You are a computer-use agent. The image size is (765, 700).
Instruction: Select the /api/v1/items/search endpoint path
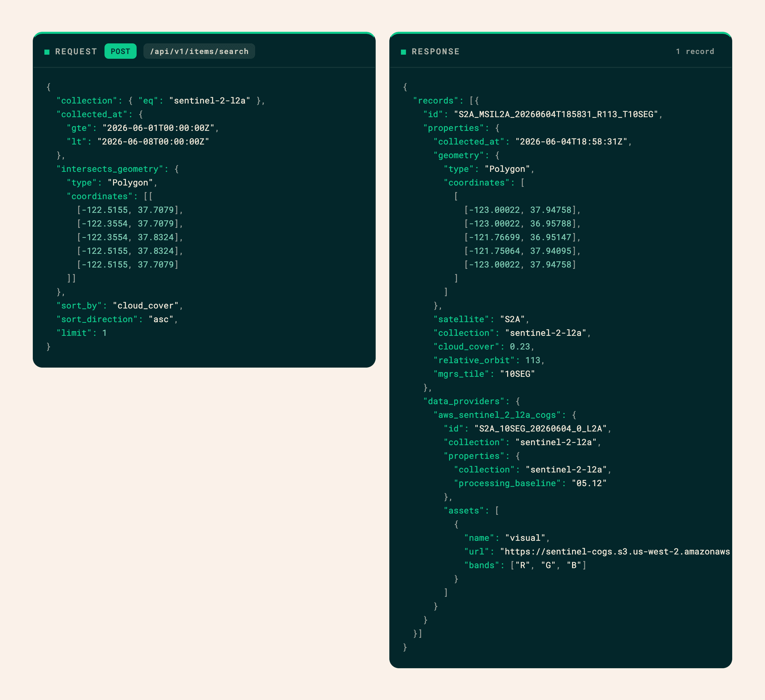pyautogui.click(x=199, y=51)
